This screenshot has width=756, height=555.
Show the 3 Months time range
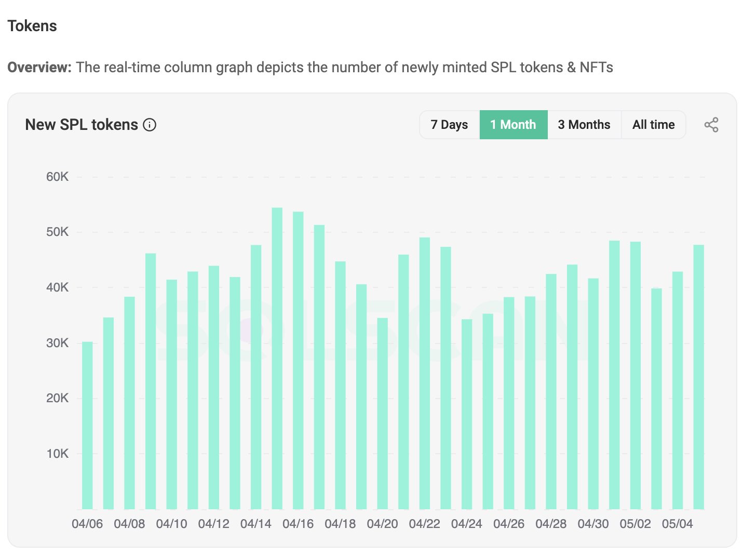[584, 125]
